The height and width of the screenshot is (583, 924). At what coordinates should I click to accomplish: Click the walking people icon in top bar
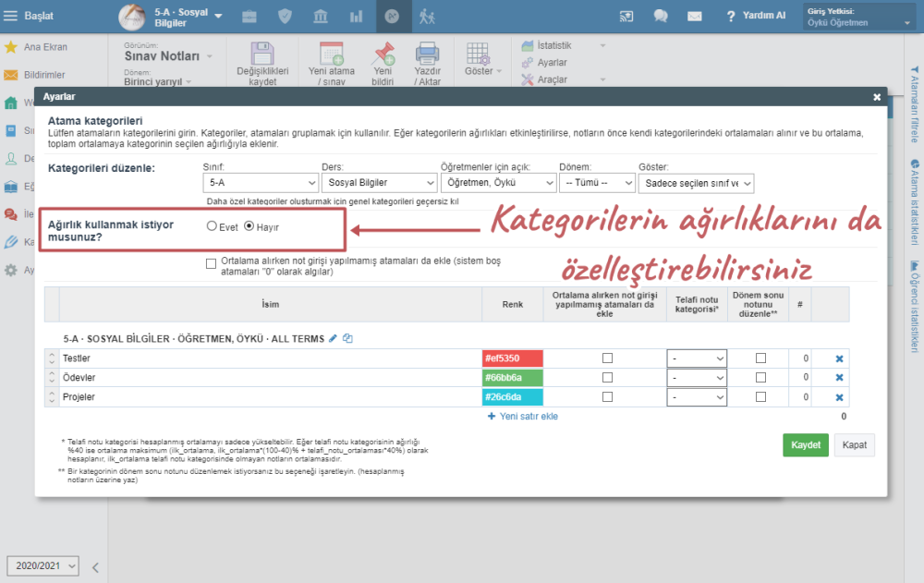pos(427,17)
